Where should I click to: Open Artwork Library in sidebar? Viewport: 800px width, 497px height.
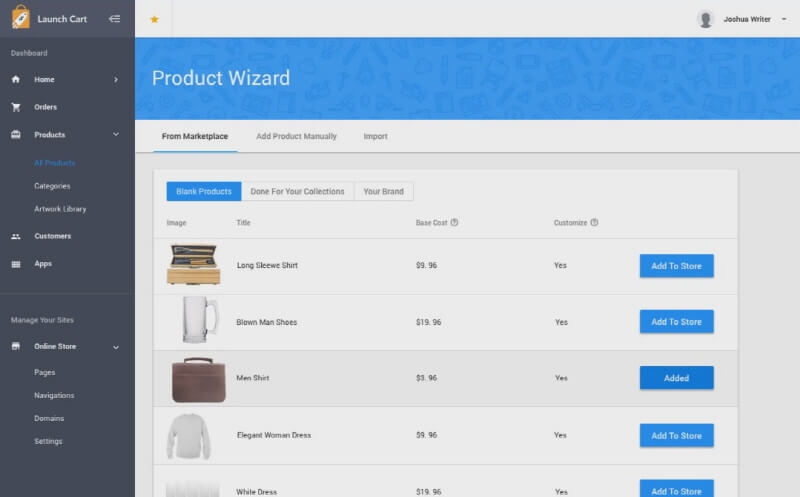[x=60, y=209]
